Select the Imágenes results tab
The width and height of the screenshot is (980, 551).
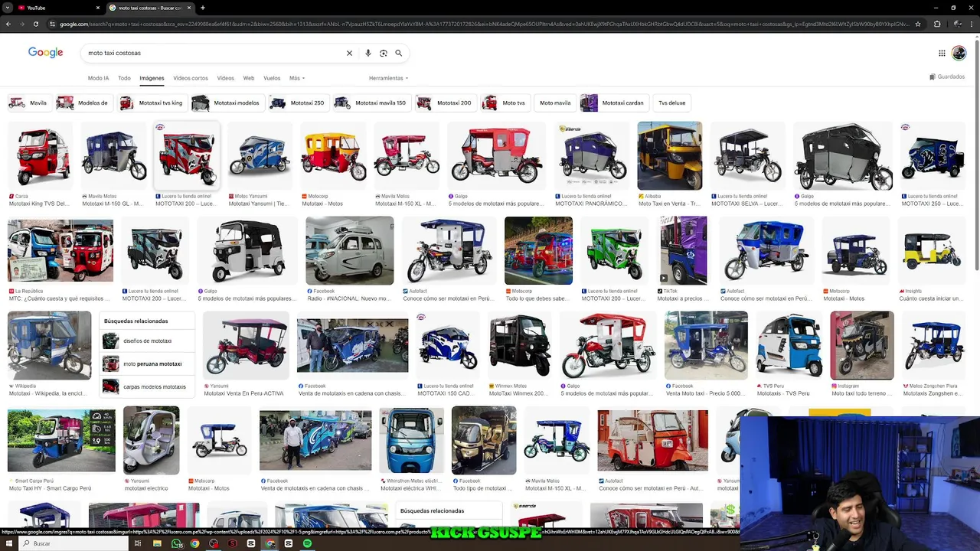[152, 78]
